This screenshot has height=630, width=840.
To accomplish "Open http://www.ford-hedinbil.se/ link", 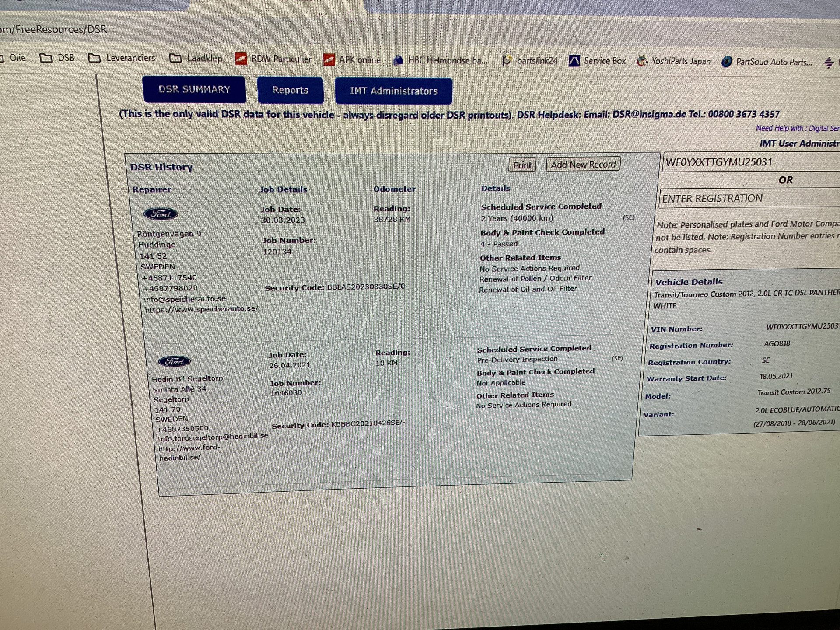I will [189, 452].
